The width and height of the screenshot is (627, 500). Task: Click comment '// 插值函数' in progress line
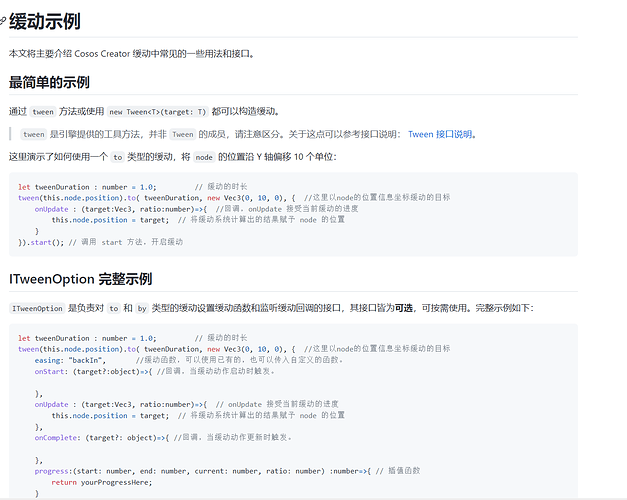pyautogui.click(x=398, y=471)
